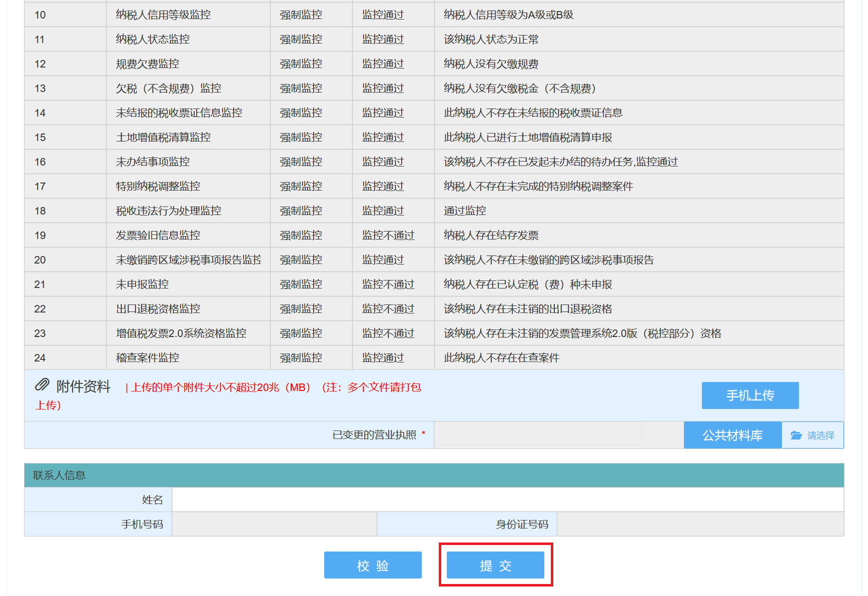This screenshot has height=596, width=868.
Task: Select row 欠税（不含规费）监控
Action: pyautogui.click(x=434, y=88)
